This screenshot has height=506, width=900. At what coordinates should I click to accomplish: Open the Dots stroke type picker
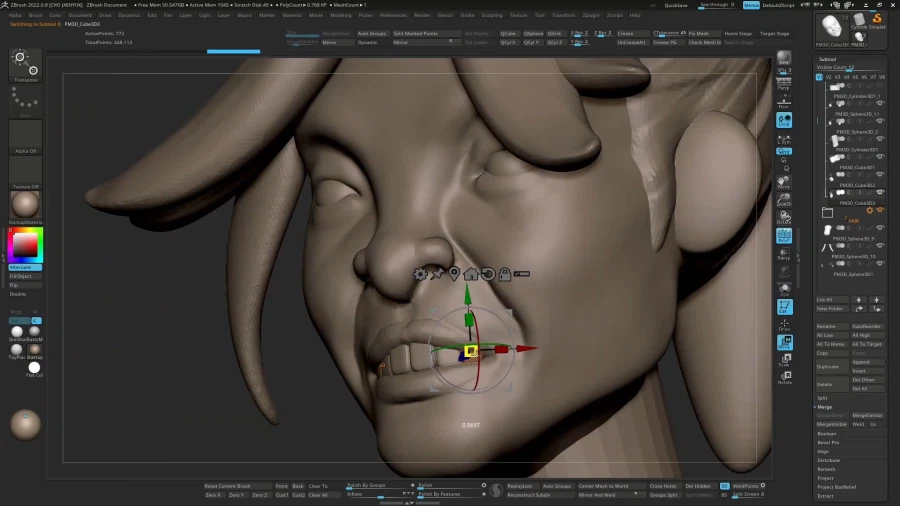[25, 100]
